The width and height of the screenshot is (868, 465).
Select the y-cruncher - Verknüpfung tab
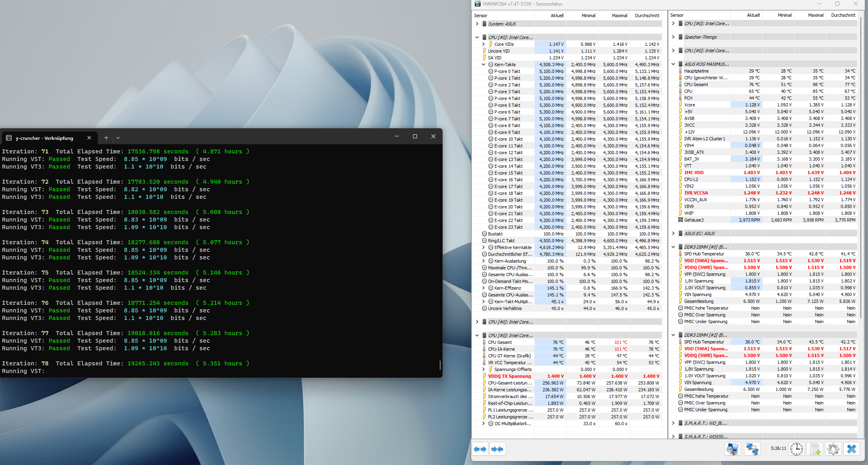[x=44, y=138]
